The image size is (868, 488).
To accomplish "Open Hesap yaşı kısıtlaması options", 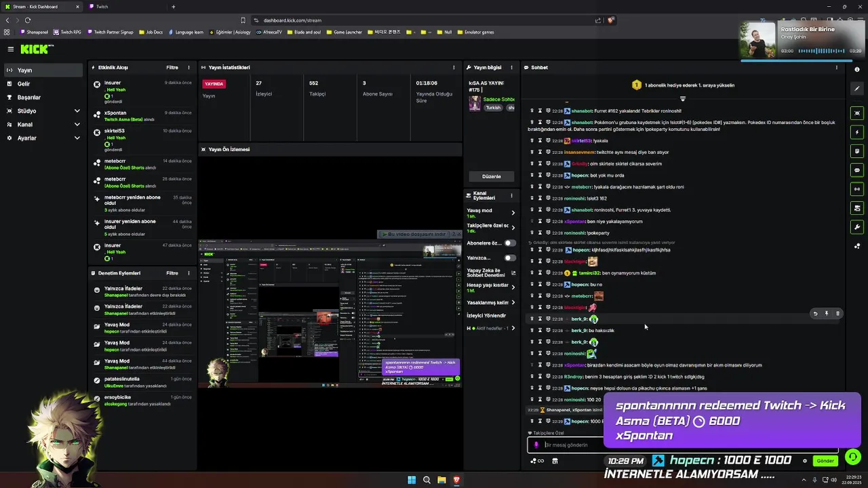I will tap(491, 287).
